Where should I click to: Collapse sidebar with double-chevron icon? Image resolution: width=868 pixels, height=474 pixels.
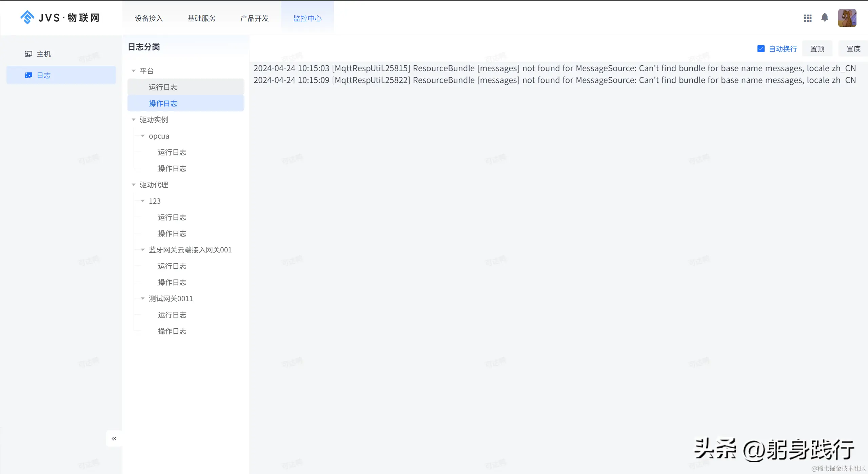114,438
